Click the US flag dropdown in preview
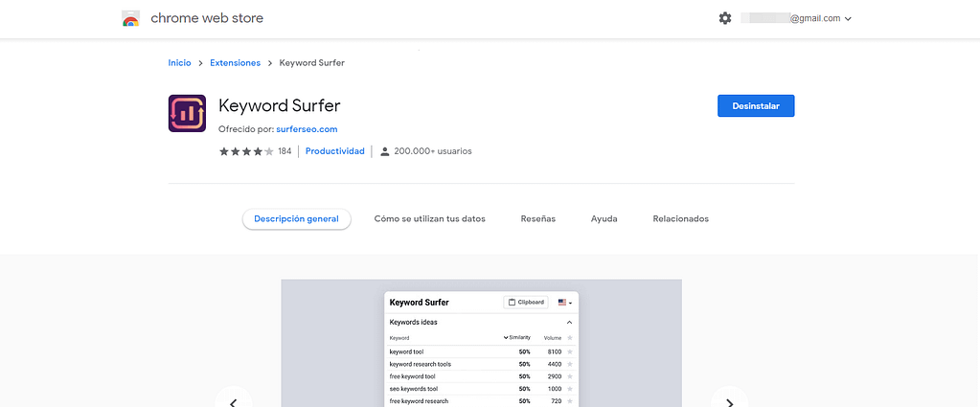This screenshot has width=980, height=407. click(x=565, y=302)
